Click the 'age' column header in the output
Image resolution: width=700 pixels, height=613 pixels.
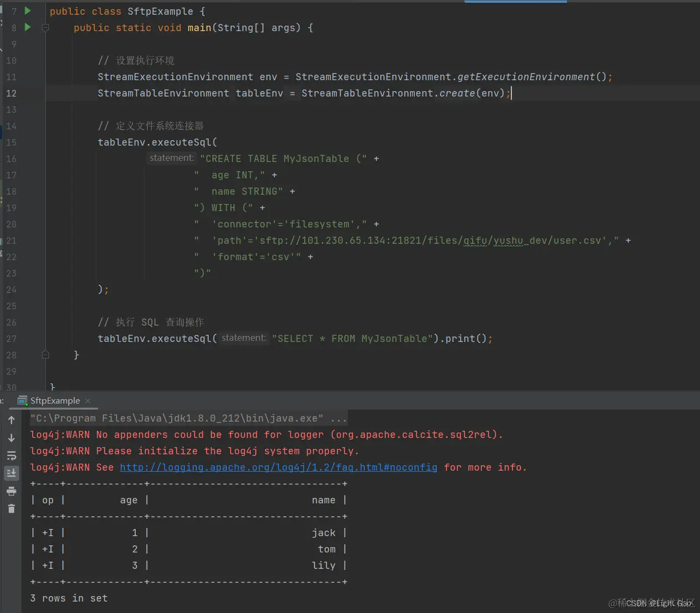129,500
